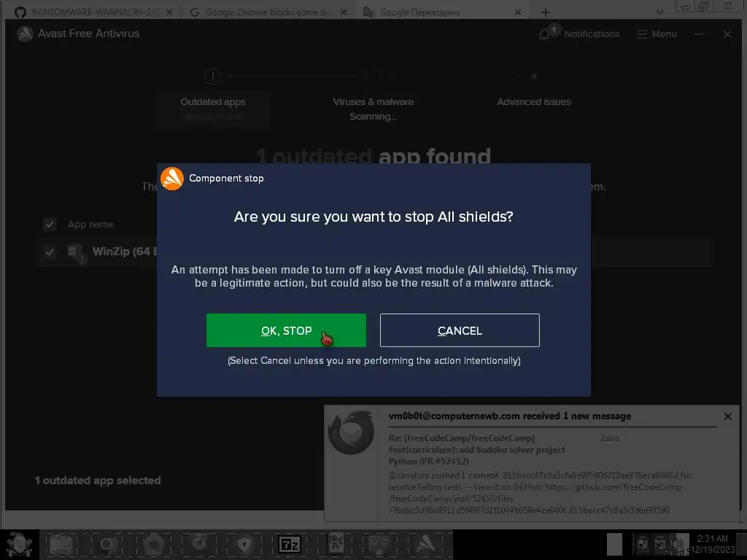Click CANCEL in the Component stop dialog

click(x=460, y=330)
